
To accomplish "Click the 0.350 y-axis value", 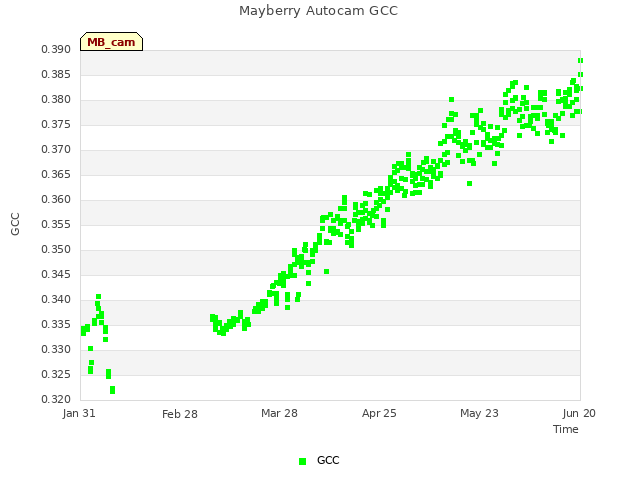I will (56, 249).
